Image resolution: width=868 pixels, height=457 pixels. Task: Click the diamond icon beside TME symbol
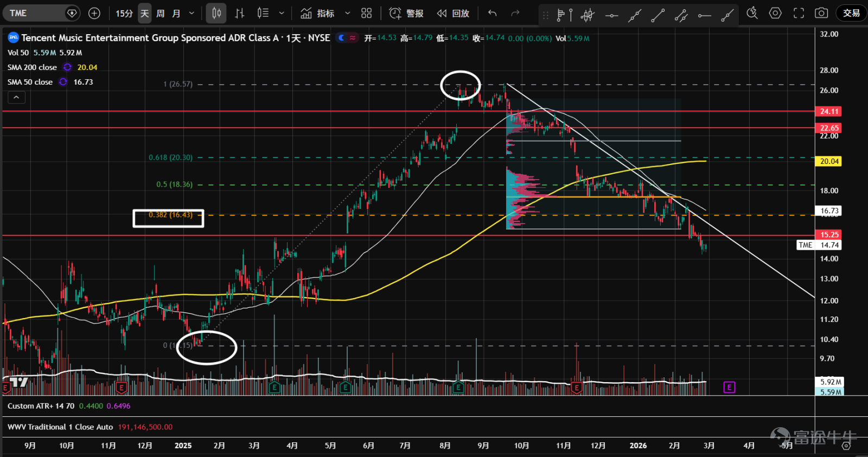tap(72, 13)
